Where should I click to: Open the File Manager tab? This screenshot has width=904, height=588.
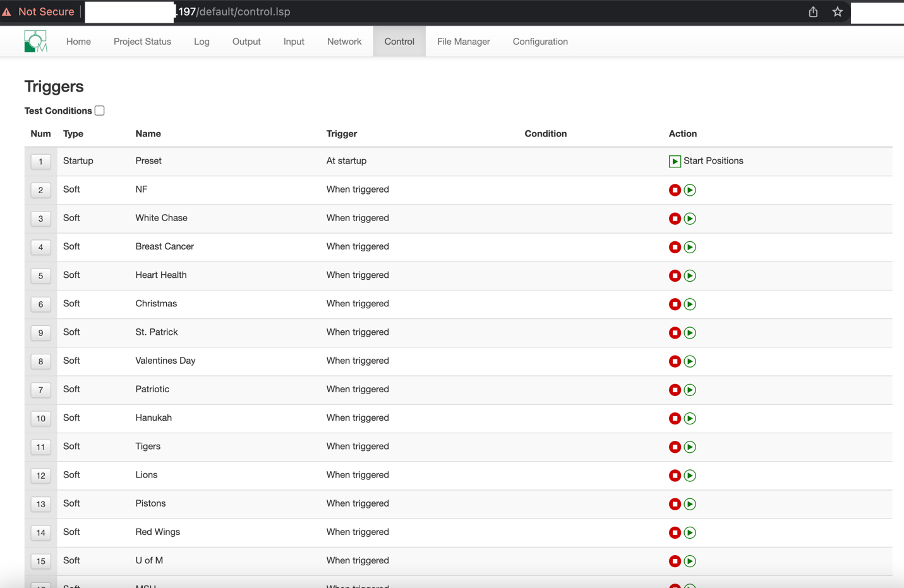tap(463, 41)
